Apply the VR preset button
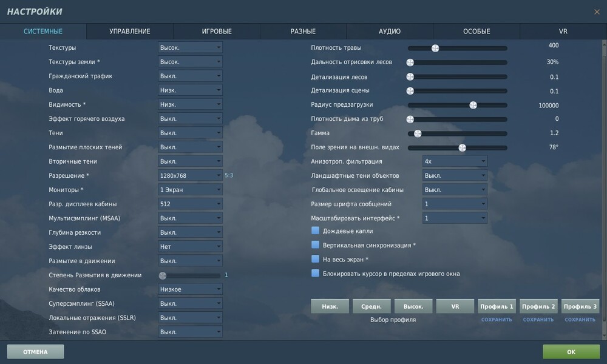 (455, 306)
